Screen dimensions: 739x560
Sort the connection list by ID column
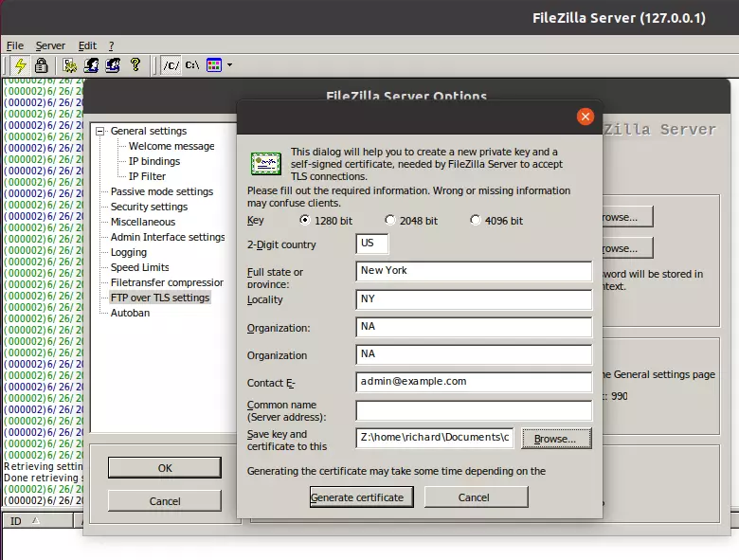click(38, 521)
